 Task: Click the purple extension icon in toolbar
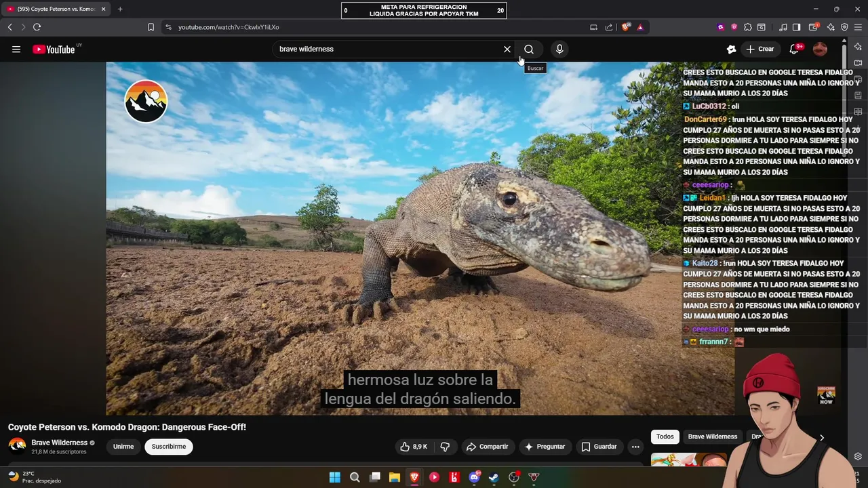(720, 27)
